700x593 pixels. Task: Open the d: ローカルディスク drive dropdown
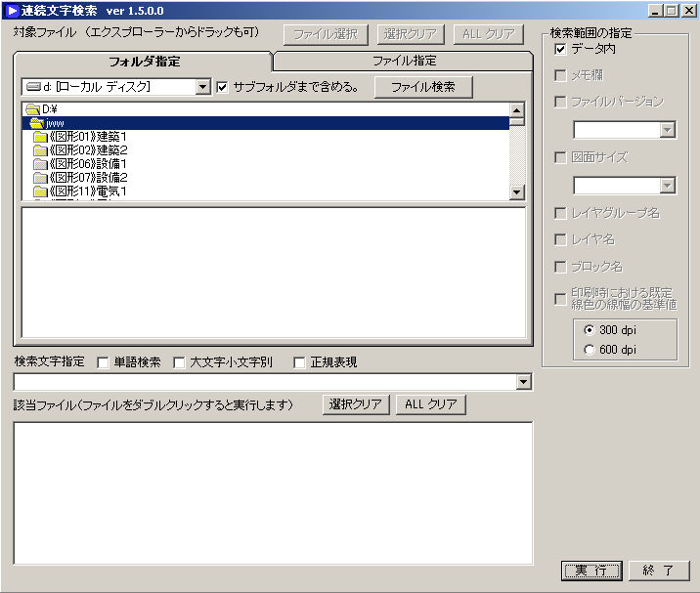202,87
